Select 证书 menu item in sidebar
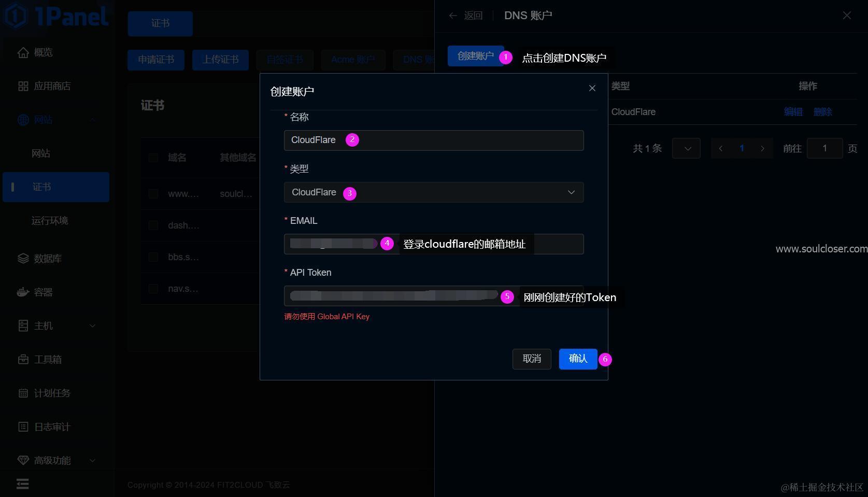868x497 pixels. [x=56, y=187]
